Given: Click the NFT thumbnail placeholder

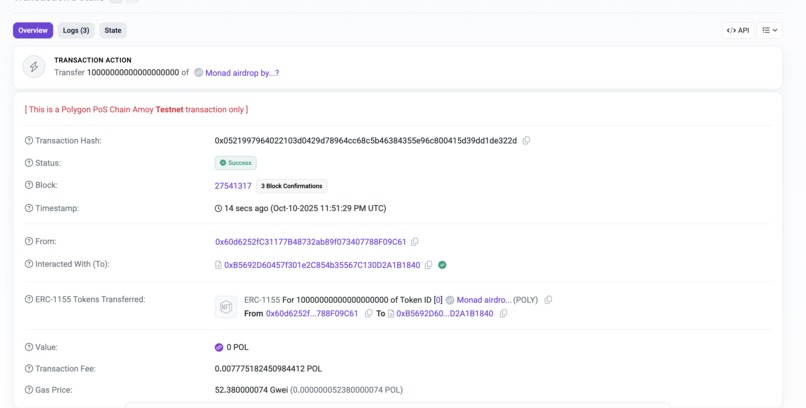Looking at the screenshot, I should (x=226, y=307).
